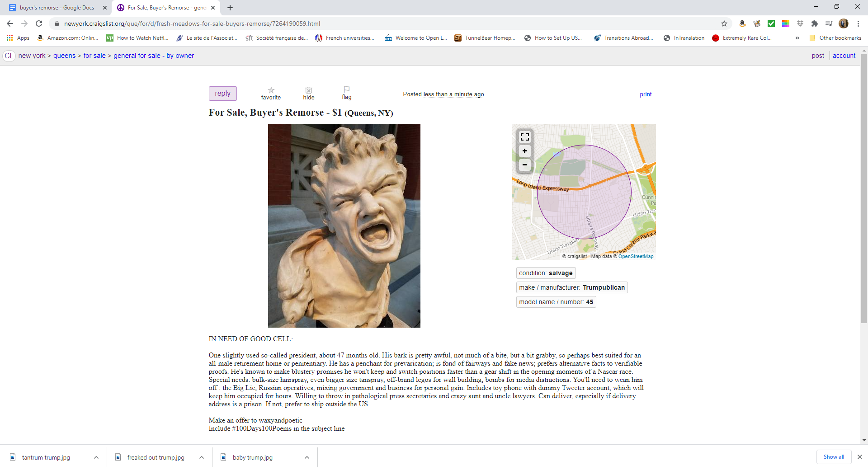The image size is (868, 470).
Task: Zoom in on the map
Action: coord(524,151)
